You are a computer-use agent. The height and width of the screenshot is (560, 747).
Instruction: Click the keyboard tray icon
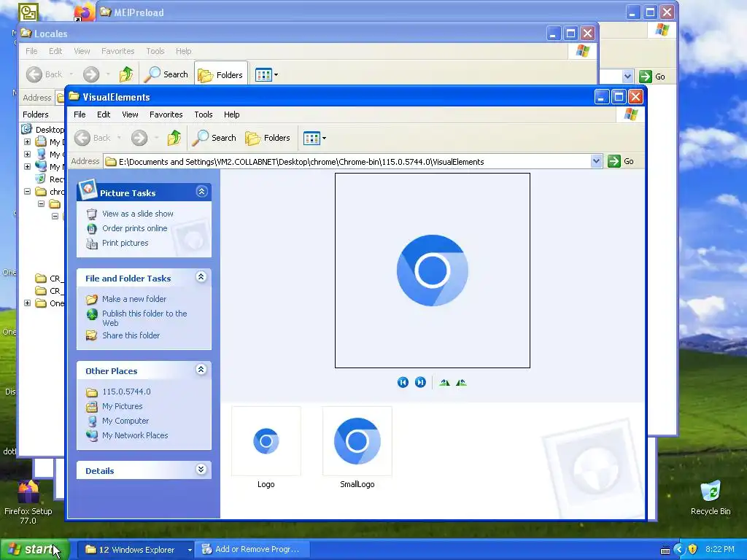(665, 551)
